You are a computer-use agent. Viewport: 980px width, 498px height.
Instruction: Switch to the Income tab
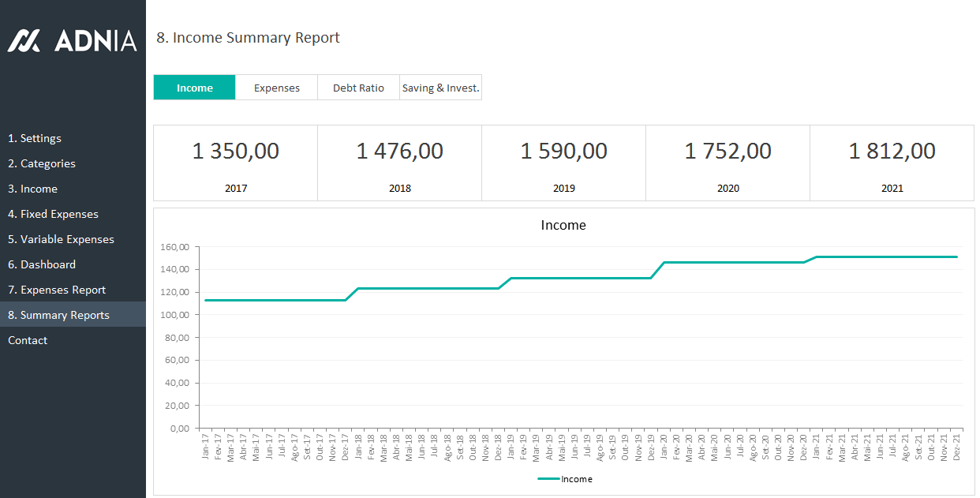(x=194, y=88)
